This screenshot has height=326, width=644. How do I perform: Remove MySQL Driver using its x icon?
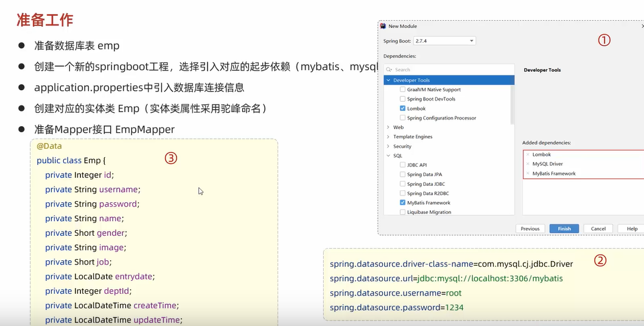tap(528, 164)
